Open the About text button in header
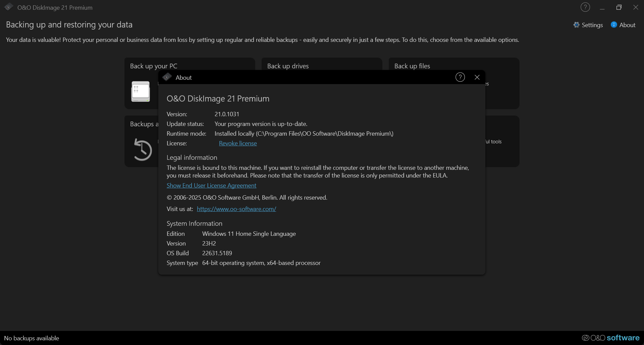Screen dimensions: 644x345 click(x=627, y=25)
